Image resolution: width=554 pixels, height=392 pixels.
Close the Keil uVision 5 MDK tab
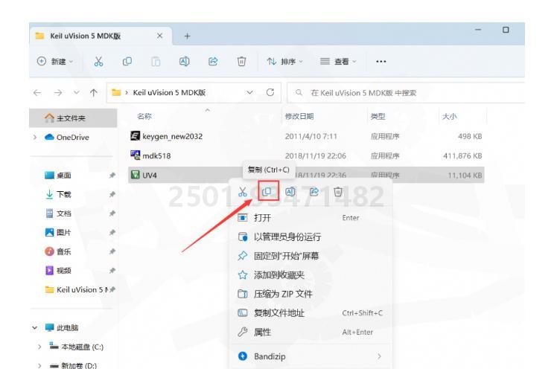point(159,36)
